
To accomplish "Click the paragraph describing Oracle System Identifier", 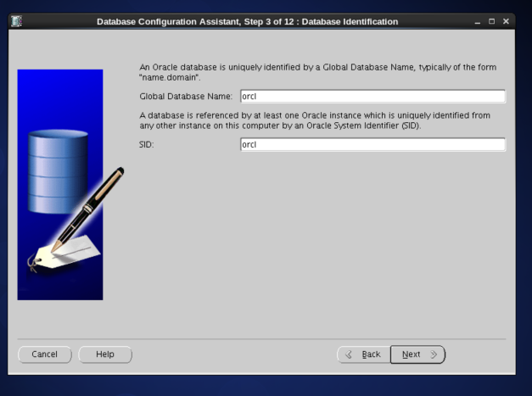I will click(314, 120).
